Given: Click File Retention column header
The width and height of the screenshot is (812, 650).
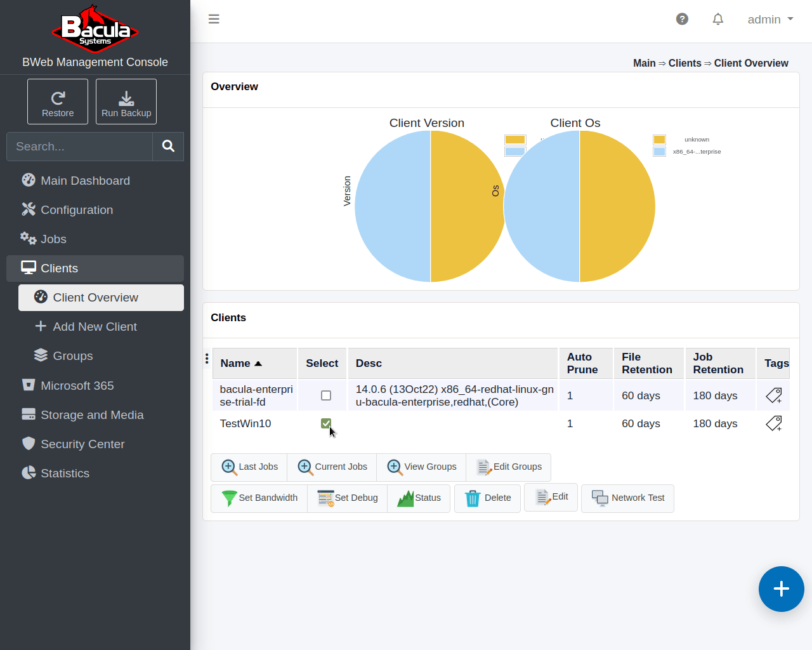Looking at the screenshot, I should point(649,363).
